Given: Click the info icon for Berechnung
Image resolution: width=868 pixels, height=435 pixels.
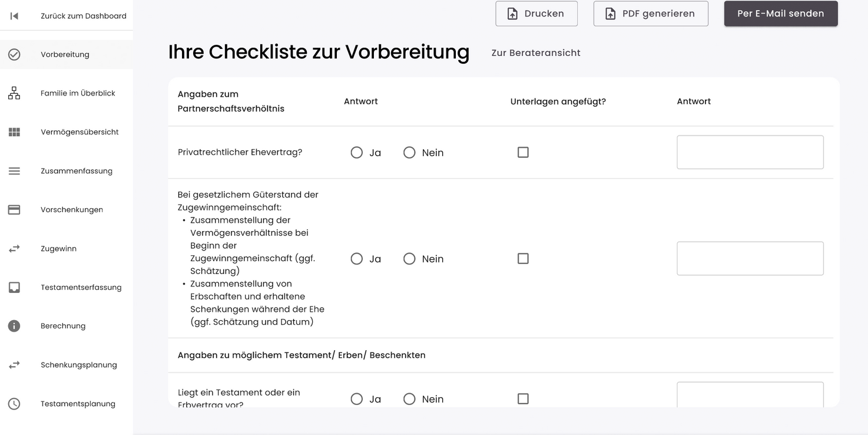Looking at the screenshot, I should coord(14,326).
